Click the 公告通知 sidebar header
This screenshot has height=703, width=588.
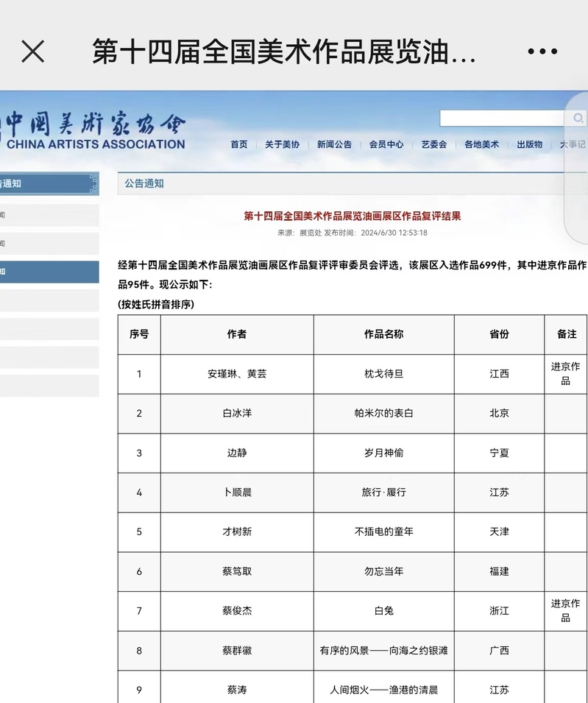(x=49, y=183)
